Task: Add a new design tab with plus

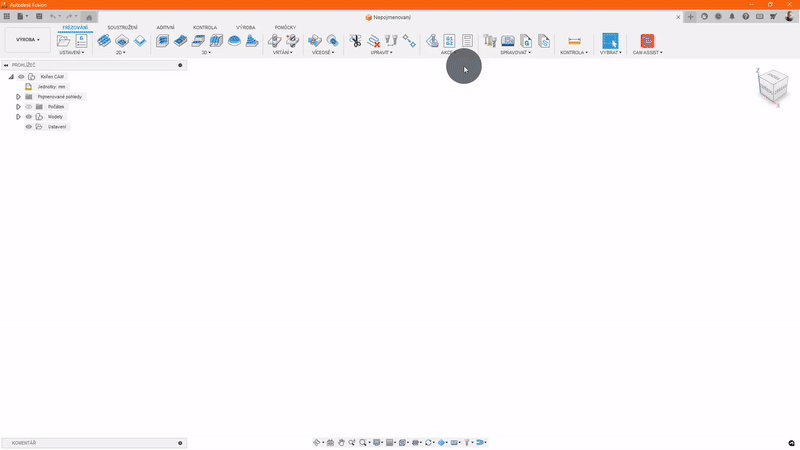Action: [690, 17]
